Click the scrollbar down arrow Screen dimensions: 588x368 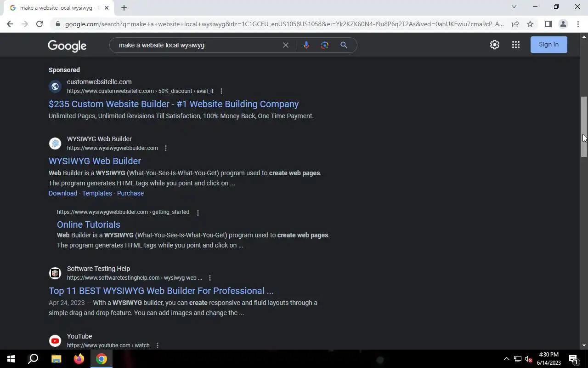pos(584,345)
